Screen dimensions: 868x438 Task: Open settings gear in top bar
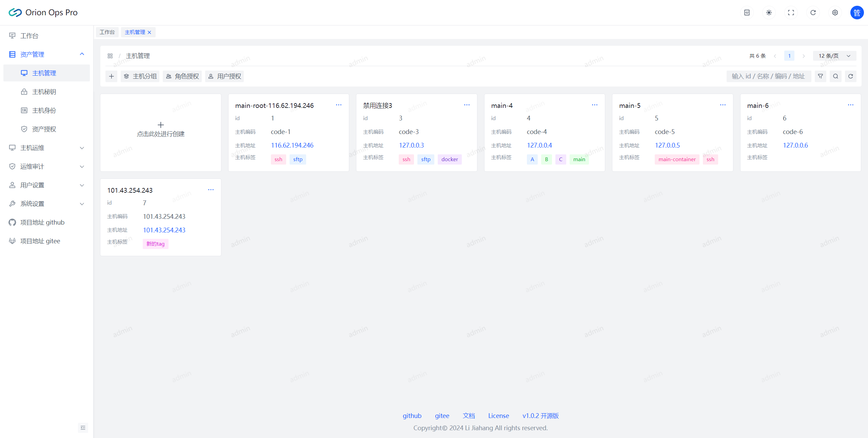(835, 13)
